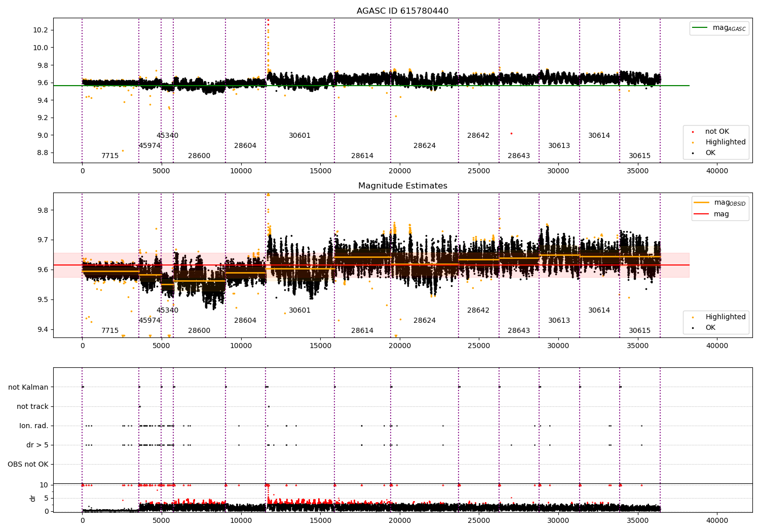Click OBSID label 7715 in the top plot
Viewport: 760px width, 532px height.
[110, 156]
